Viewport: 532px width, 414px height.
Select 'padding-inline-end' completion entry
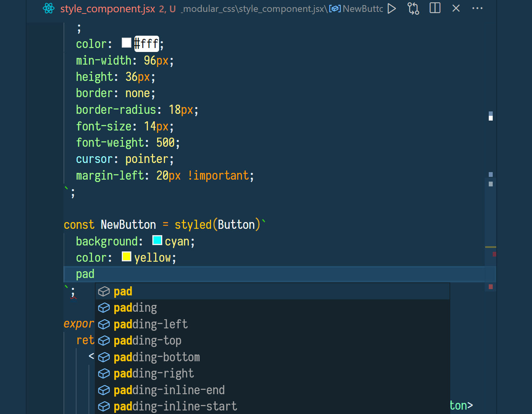[x=169, y=390]
